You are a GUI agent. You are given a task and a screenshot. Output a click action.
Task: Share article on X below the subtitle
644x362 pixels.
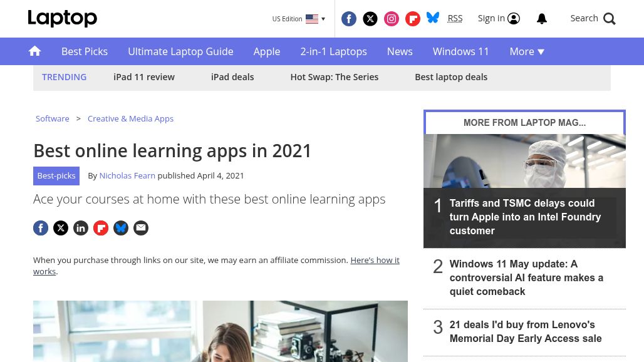pyautogui.click(x=61, y=228)
